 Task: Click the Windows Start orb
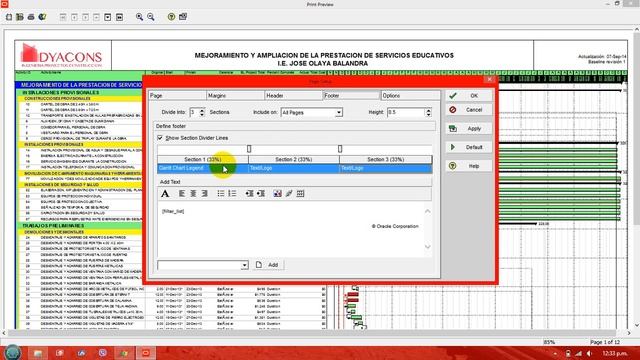click(12, 352)
